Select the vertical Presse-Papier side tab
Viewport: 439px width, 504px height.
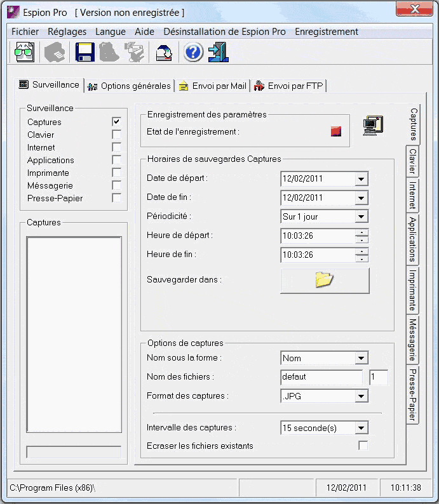click(x=412, y=395)
